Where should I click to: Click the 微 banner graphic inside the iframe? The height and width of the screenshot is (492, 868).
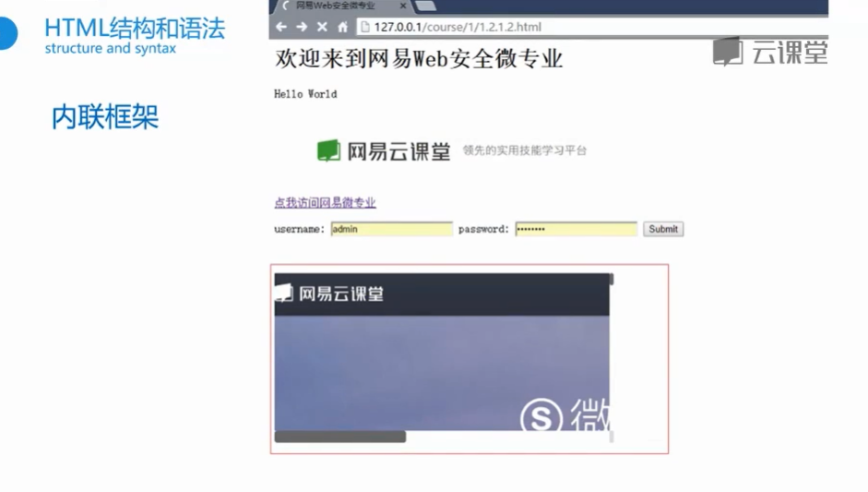coord(565,414)
